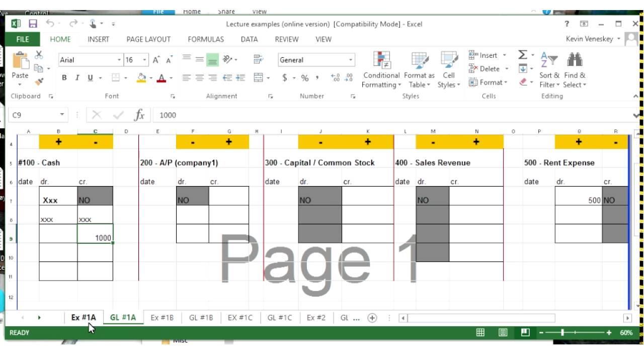Expand the Cell Styles gallery
The image size is (644, 362).
click(x=449, y=70)
